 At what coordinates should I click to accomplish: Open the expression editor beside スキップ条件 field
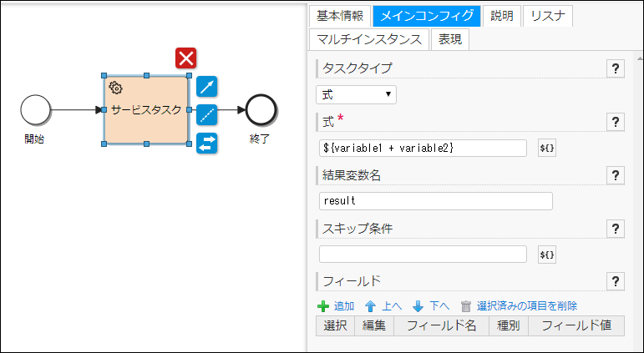tap(547, 254)
